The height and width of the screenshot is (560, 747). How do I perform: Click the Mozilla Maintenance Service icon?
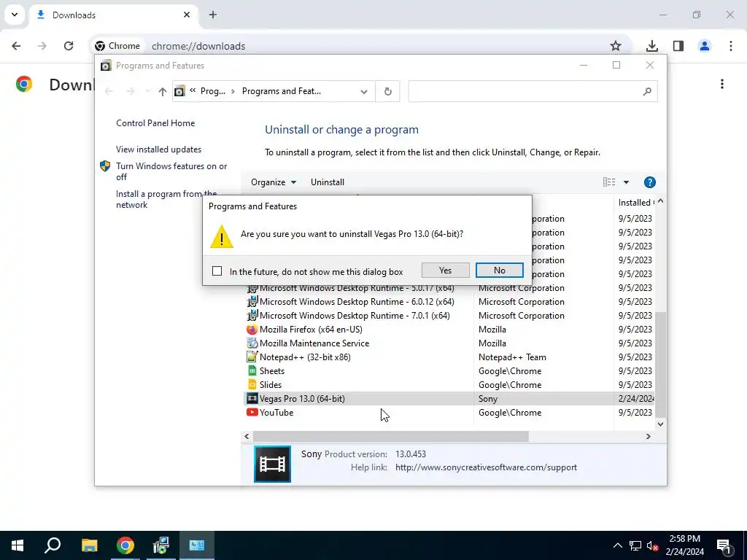[x=252, y=343]
